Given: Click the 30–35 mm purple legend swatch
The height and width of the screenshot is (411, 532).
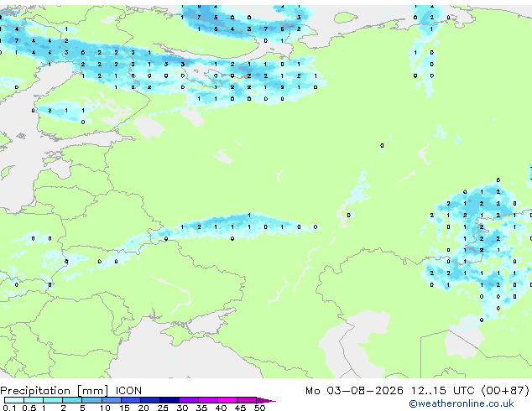Looking at the screenshot, I should tap(189, 400).
